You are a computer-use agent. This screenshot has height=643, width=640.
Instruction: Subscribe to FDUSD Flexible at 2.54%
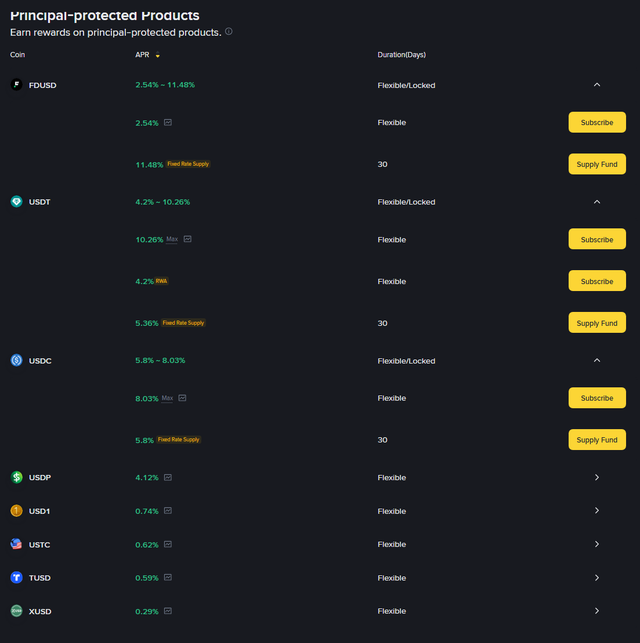597,122
